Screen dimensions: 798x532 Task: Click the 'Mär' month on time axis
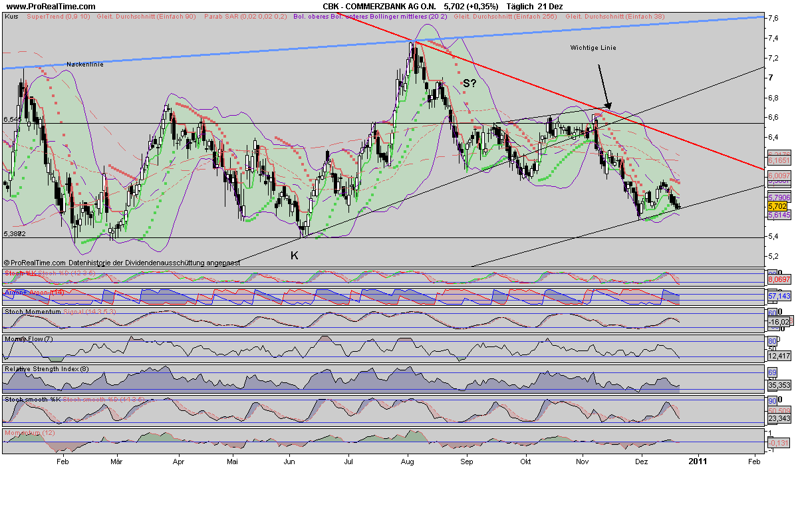pyautogui.click(x=116, y=460)
